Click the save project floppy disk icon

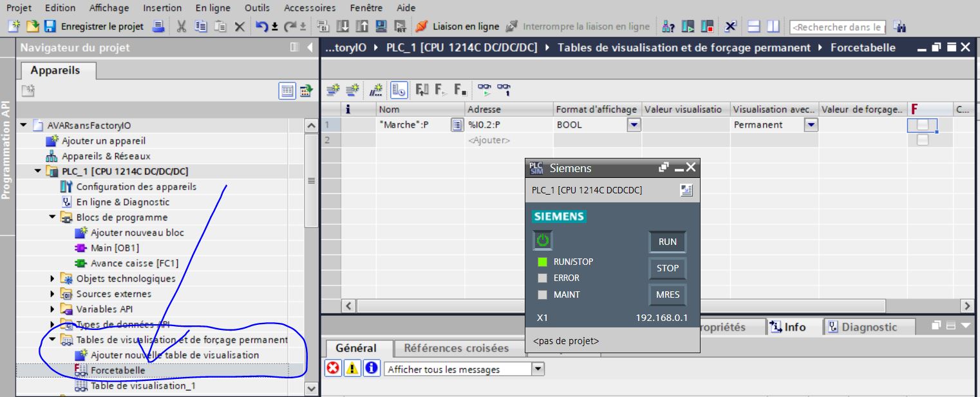coord(50,27)
